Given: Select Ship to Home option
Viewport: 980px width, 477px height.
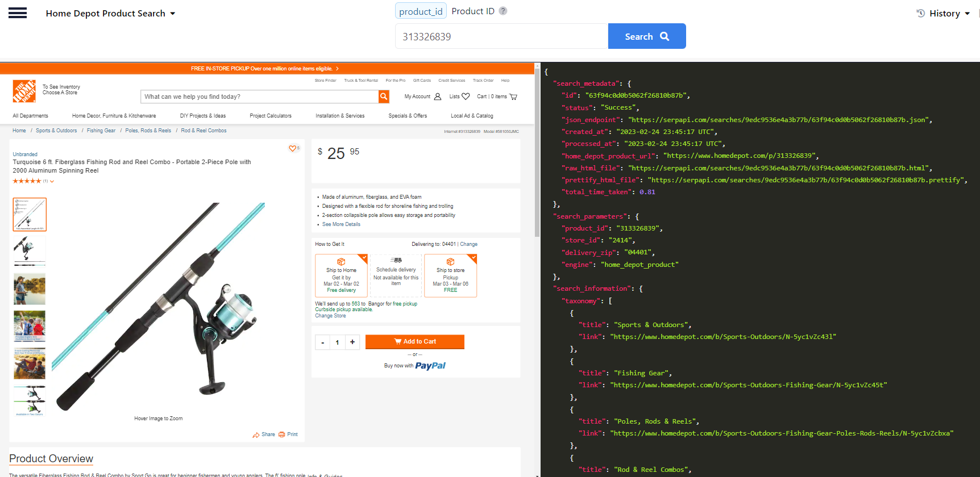Looking at the screenshot, I should tap(342, 275).
